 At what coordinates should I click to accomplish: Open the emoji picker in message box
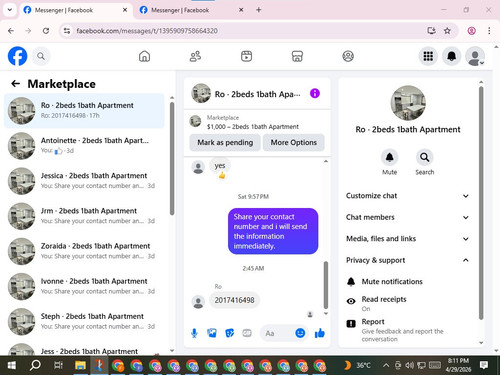coord(300,333)
